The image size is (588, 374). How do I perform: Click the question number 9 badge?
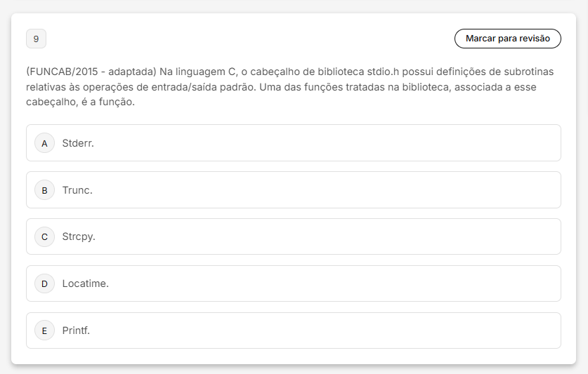tap(36, 39)
